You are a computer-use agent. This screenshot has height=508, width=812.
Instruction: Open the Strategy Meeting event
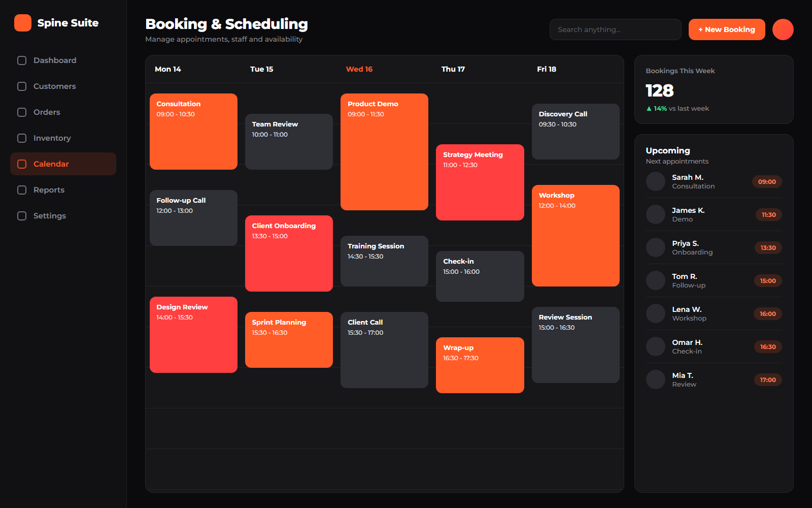(480, 182)
